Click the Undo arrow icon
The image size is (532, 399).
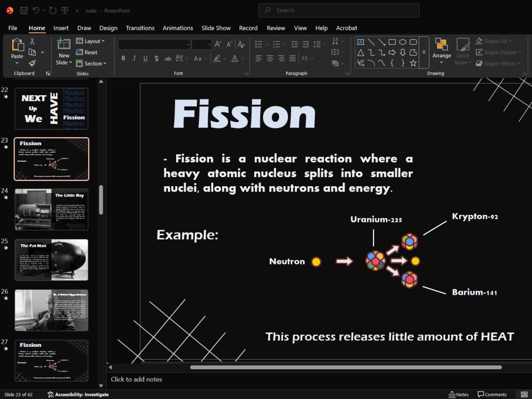tap(36, 11)
